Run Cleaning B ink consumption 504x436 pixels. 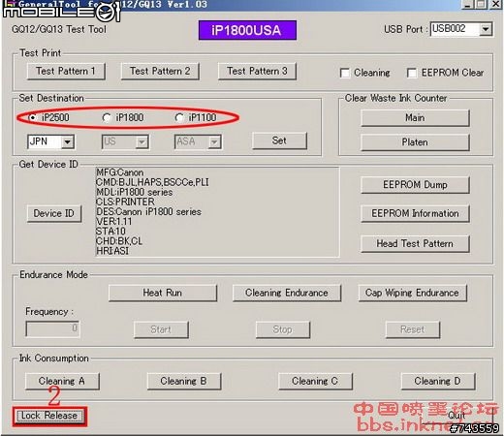[184, 381]
